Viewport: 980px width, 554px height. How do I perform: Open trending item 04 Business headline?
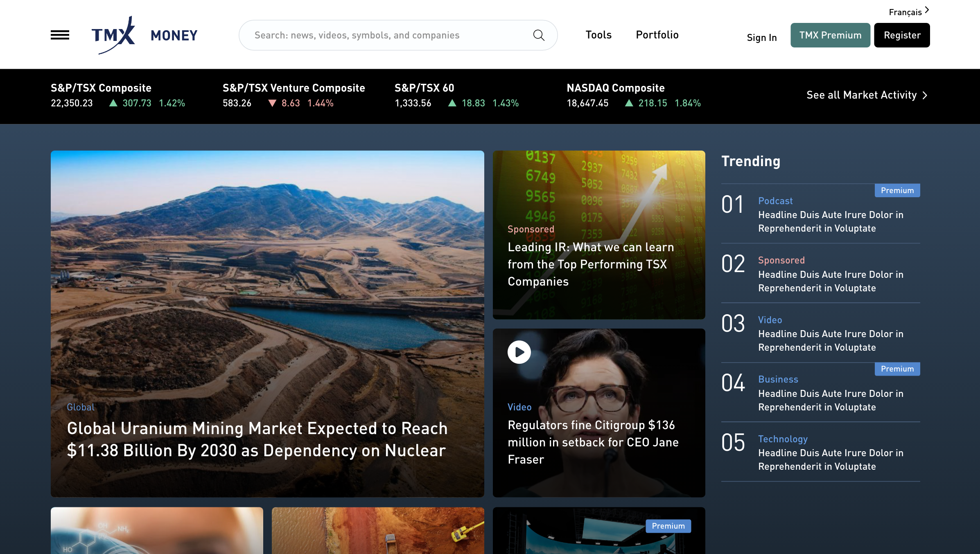click(831, 400)
